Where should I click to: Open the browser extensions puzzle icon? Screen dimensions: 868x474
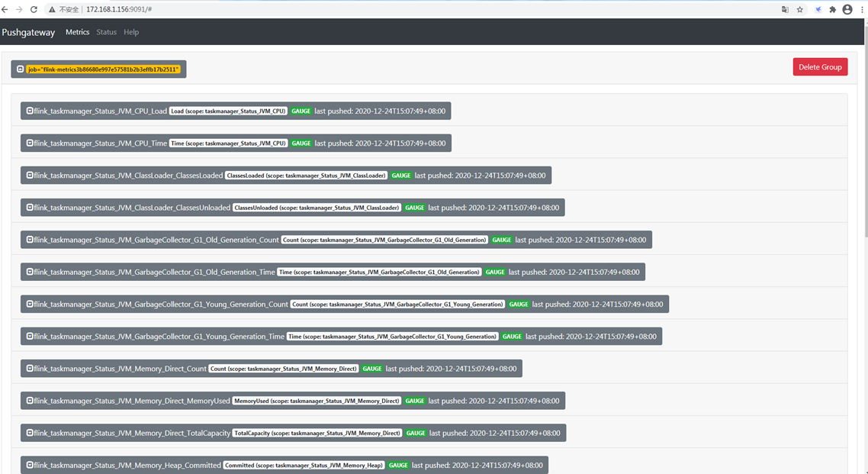click(833, 9)
